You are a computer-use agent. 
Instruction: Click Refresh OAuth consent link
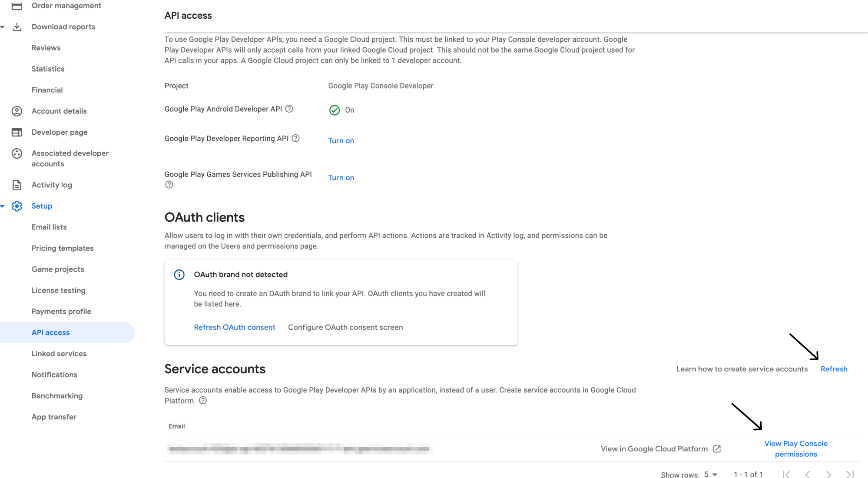tap(234, 327)
